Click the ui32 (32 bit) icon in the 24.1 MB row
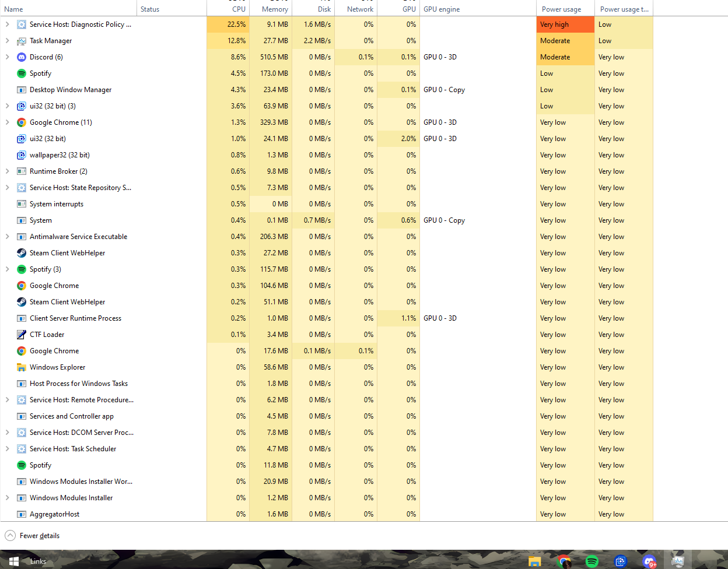Screen dimensions: 728x569 pos(22,139)
